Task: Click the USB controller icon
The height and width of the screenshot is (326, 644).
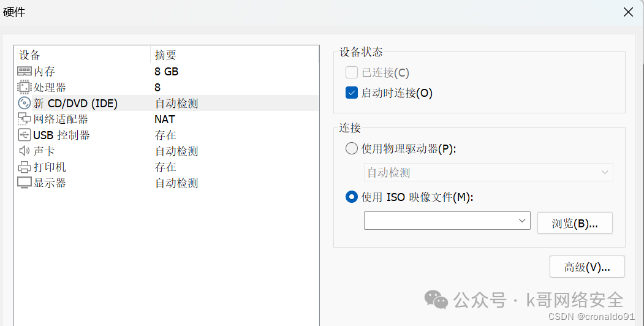Action: 25,135
